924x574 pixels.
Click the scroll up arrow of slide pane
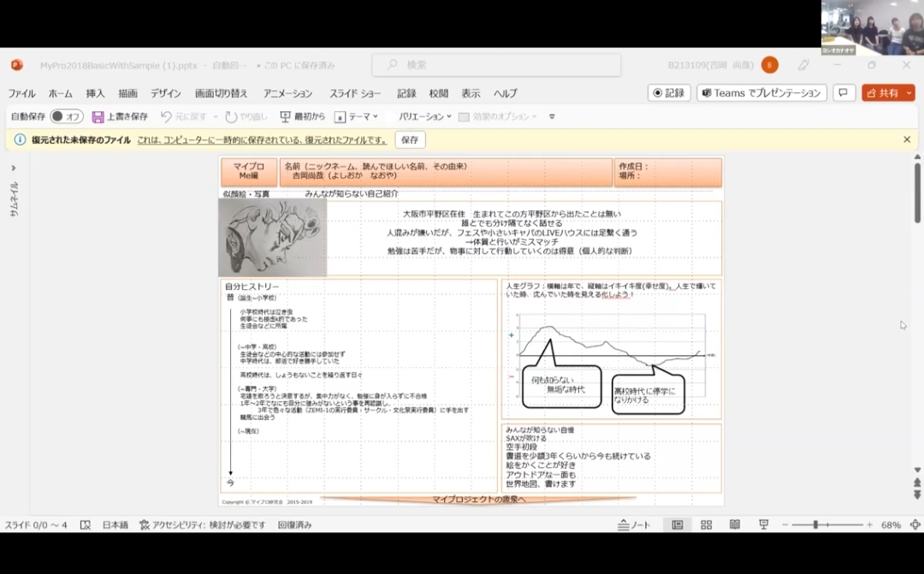coord(917,157)
